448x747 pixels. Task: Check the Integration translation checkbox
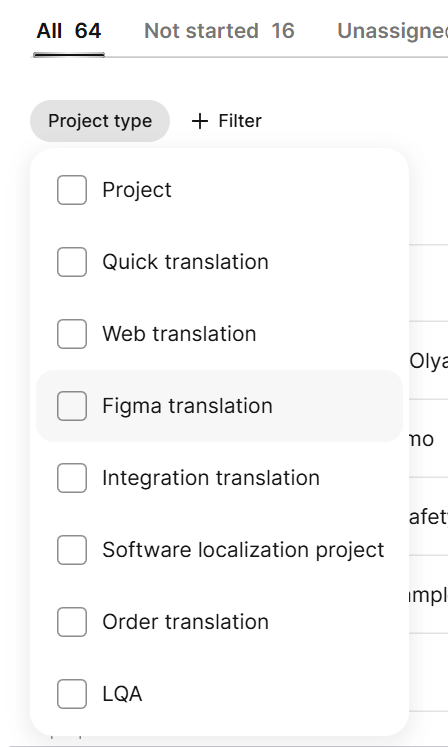[x=72, y=478]
